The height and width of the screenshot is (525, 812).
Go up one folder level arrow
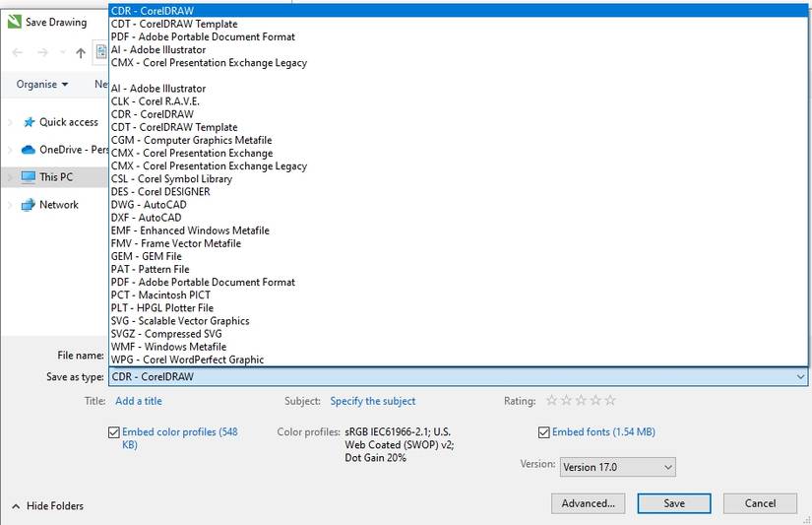(81, 53)
